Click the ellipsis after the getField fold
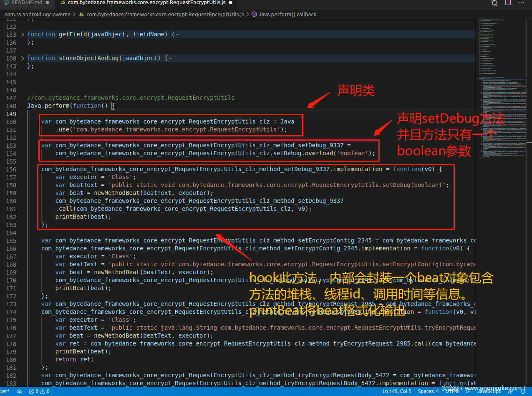 [178, 34]
